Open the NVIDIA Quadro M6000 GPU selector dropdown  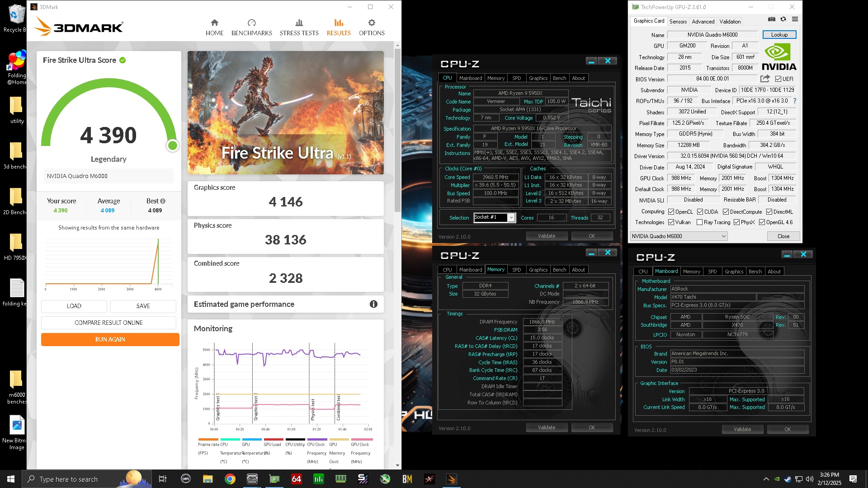point(679,236)
